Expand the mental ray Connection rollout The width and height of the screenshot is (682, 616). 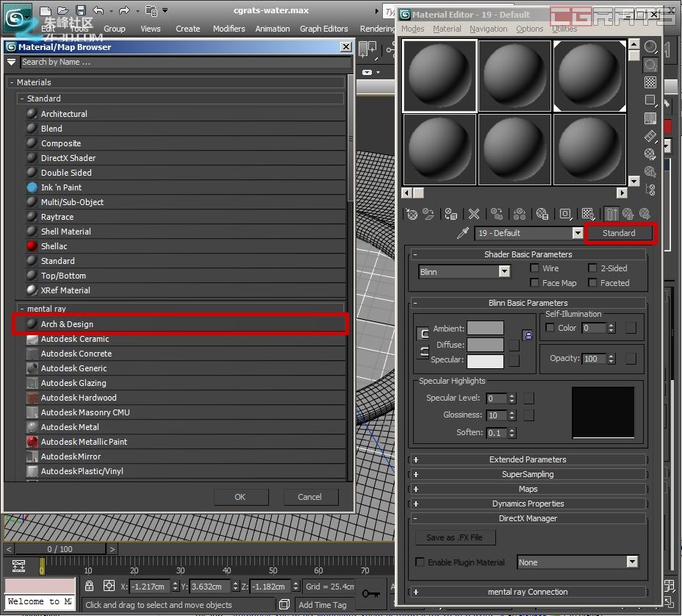528,592
